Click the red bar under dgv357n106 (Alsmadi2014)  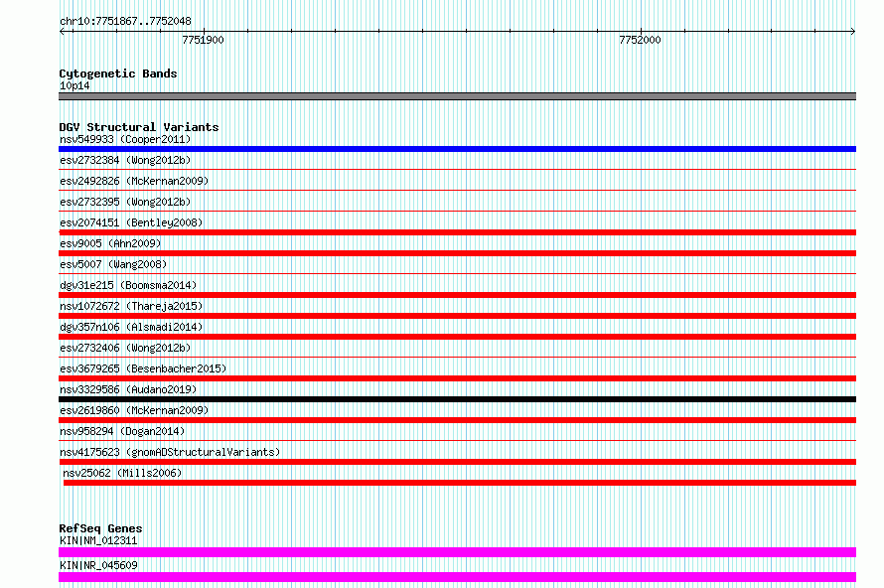click(457, 337)
